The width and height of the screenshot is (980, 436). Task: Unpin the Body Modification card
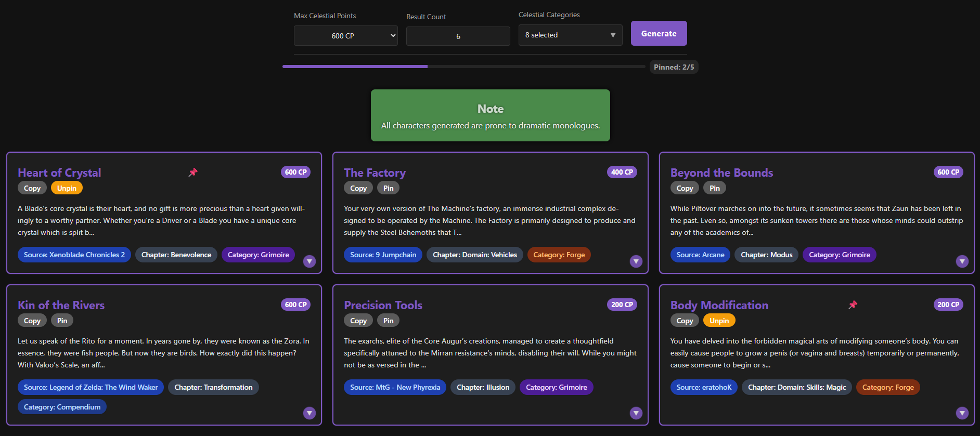click(719, 321)
